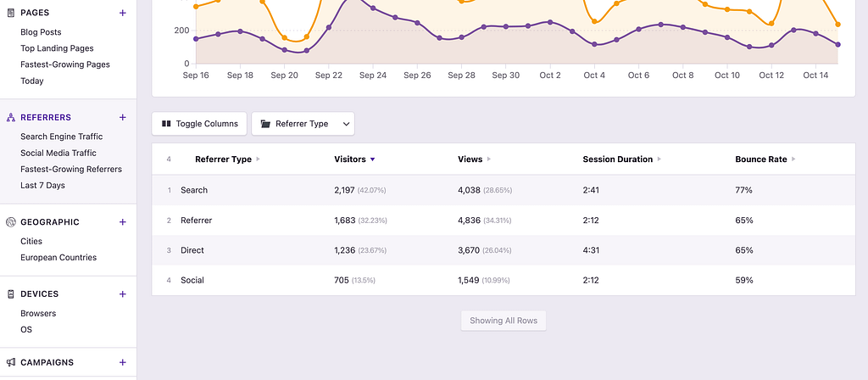Open the Blog Posts report

[x=41, y=32]
